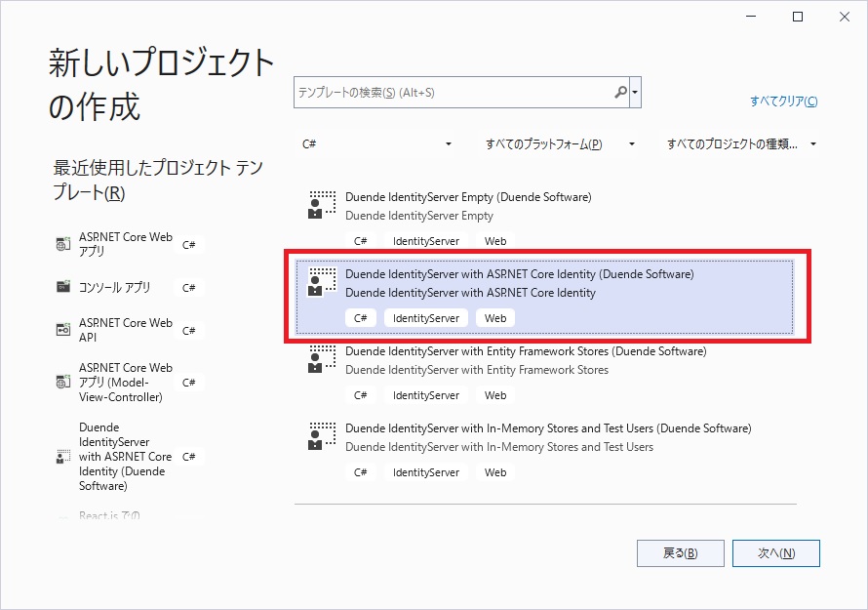This screenshot has height=610, width=868.
Task: Click the In-Memory Stores and Test Users template icon
Action: click(322, 436)
